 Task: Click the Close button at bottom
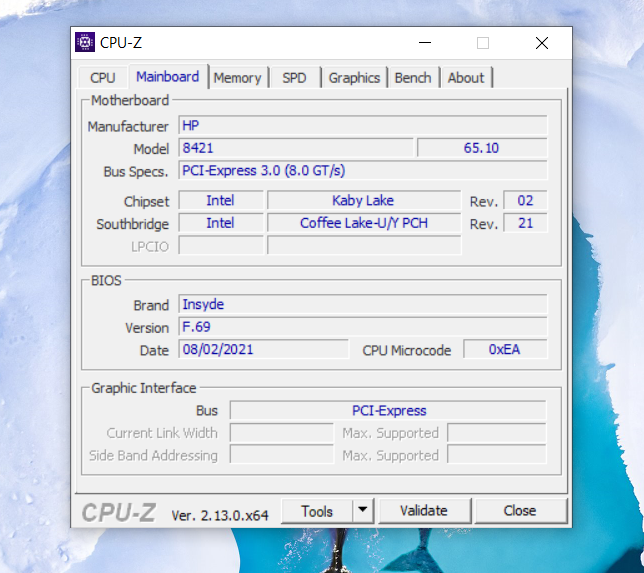point(520,511)
